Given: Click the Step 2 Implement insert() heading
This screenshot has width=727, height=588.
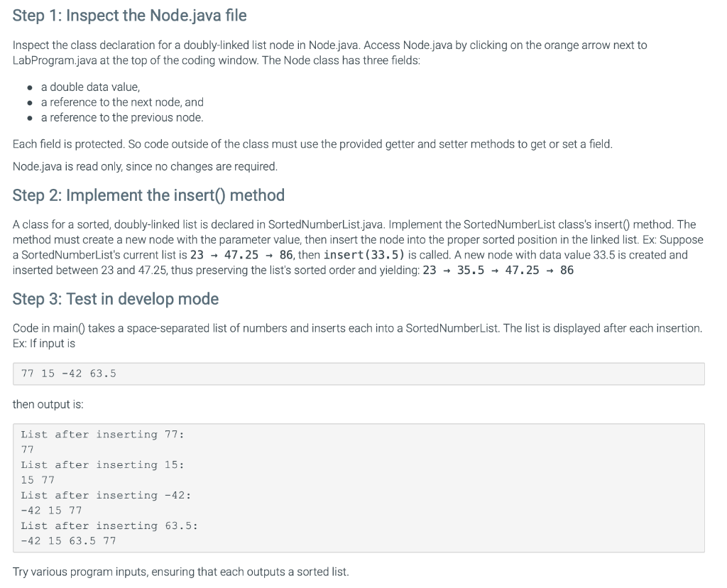Looking at the screenshot, I should 148,195.
